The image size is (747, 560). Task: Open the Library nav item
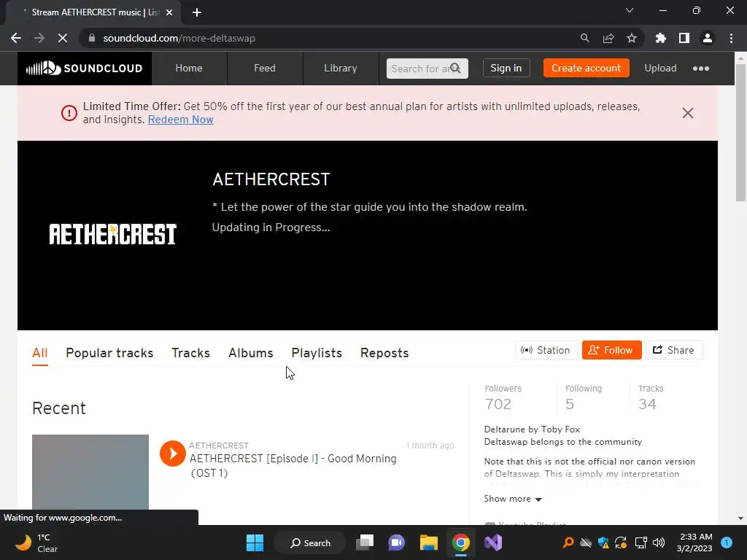(x=340, y=68)
